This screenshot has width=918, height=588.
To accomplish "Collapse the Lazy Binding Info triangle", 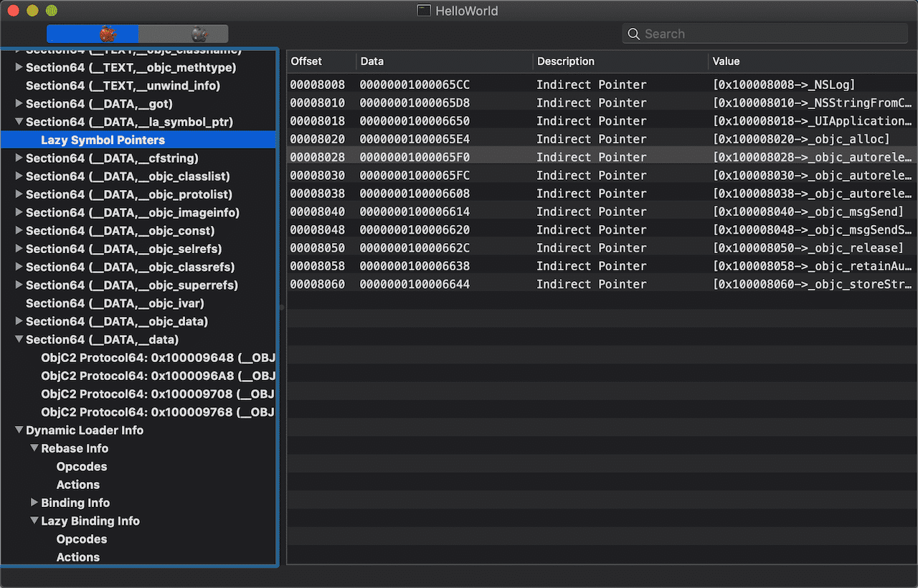I will [34, 521].
